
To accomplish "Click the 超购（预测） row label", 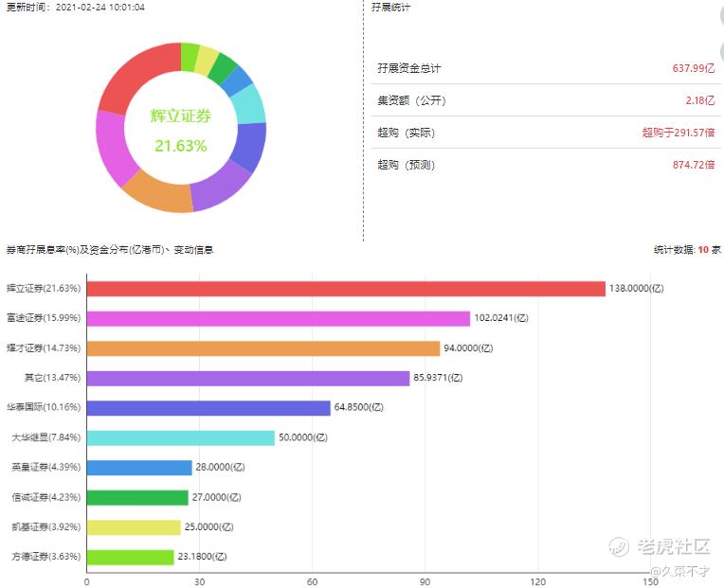I will (x=407, y=165).
